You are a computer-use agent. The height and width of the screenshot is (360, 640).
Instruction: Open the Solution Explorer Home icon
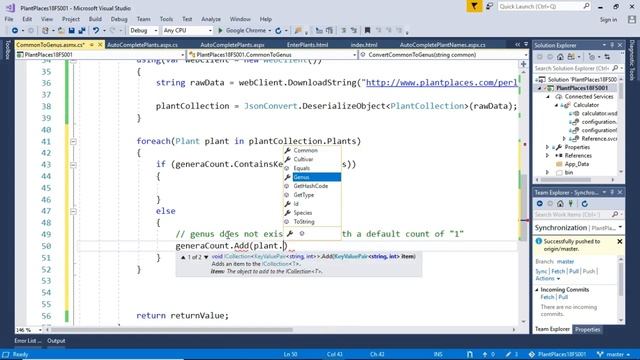point(560,57)
